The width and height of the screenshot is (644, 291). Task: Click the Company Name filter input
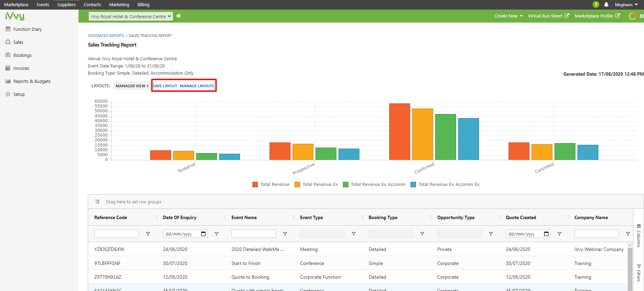point(597,234)
